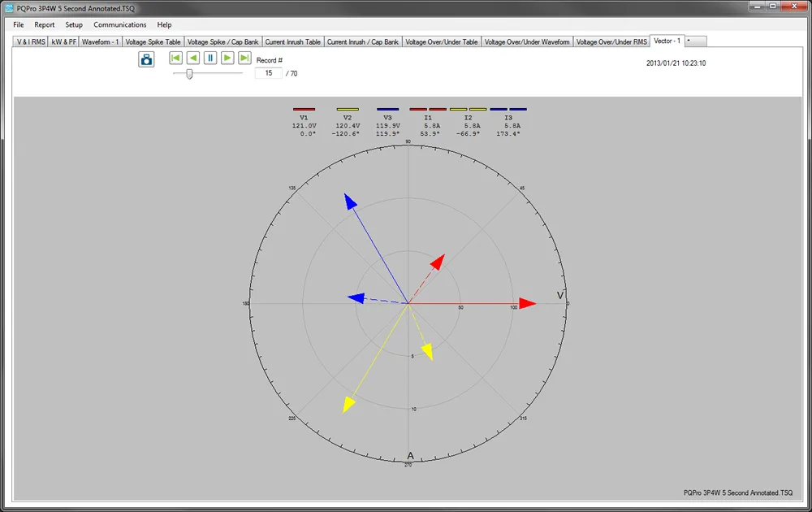Click the small new-tab button after Vector - 1
The height and width of the screenshot is (512, 812).
696,41
